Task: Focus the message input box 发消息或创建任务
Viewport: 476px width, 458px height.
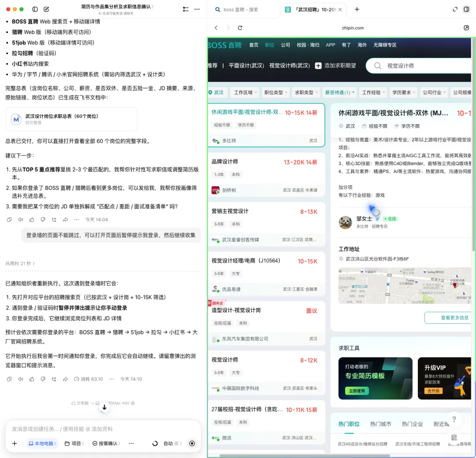Action: coord(103,429)
